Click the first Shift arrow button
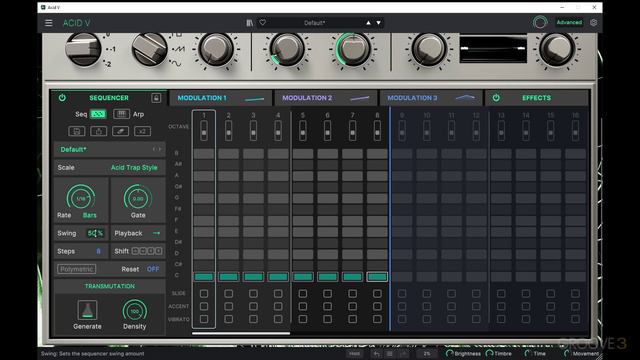Image resolution: width=640 pixels, height=360 pixels. tap(135, 251)
